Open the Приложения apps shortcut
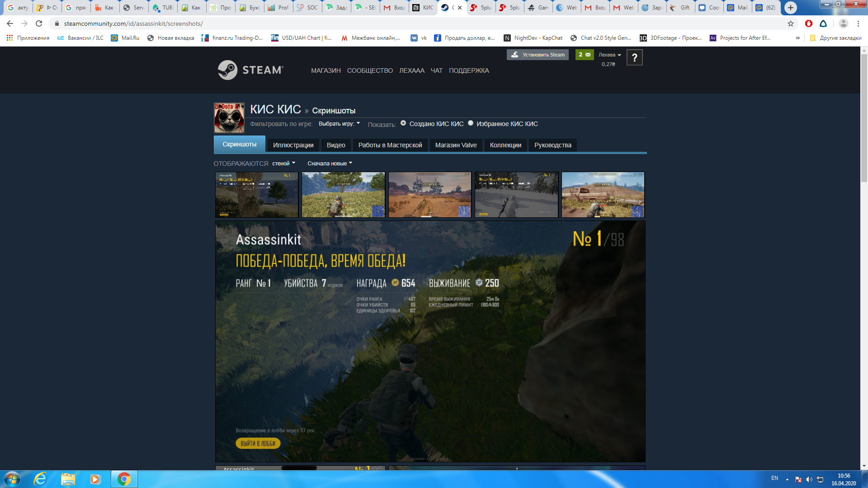The width and height of the screenshot is (868, 488). [x=28, y=38]
